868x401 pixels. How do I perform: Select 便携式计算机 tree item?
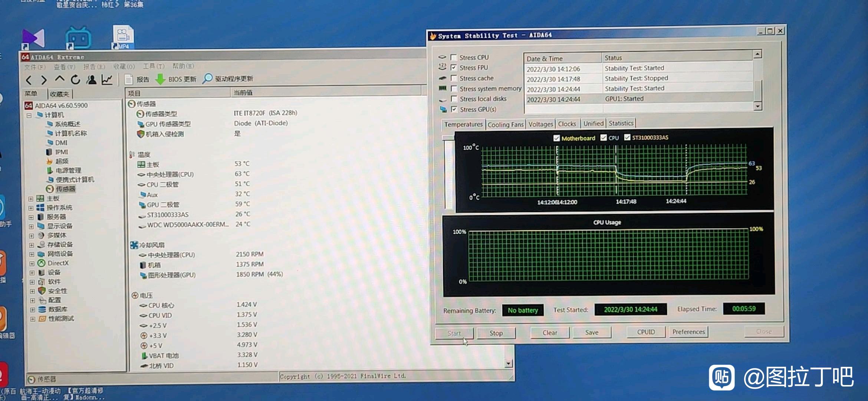pos(70,180)
